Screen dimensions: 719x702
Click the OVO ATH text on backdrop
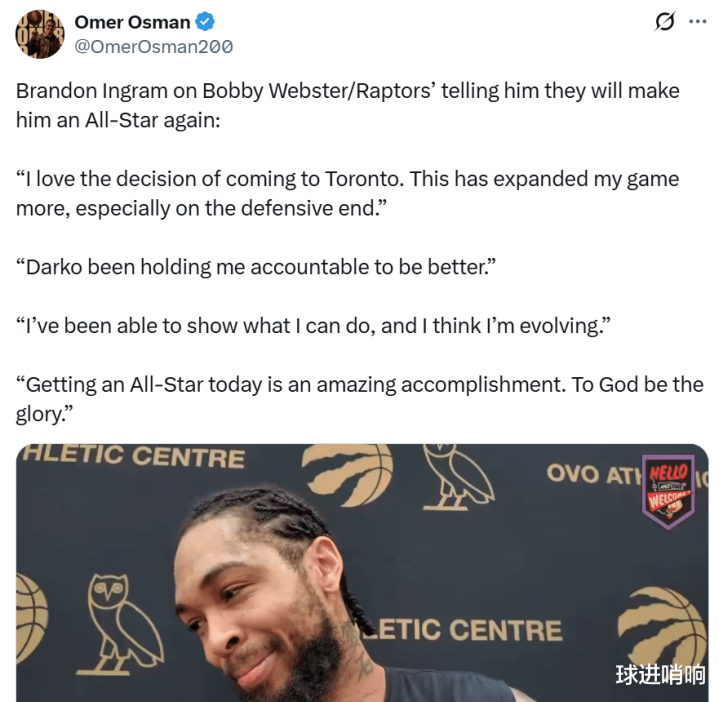(x=593, y=474)
